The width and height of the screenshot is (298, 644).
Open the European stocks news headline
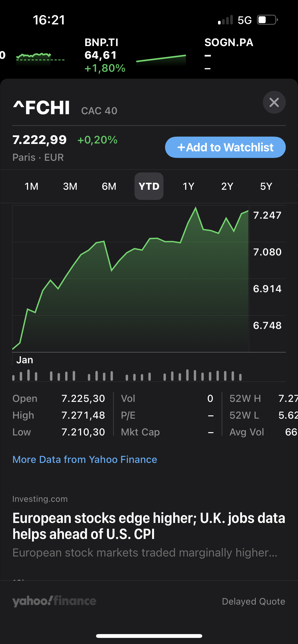tap(149, 526)
